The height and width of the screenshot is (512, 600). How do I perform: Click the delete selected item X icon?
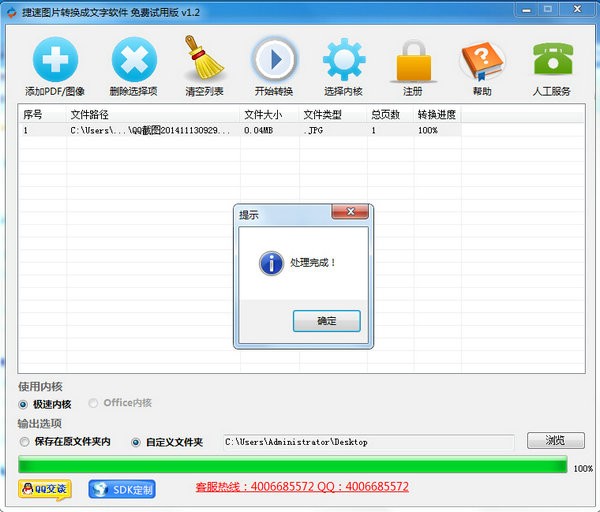coord(134,59)
